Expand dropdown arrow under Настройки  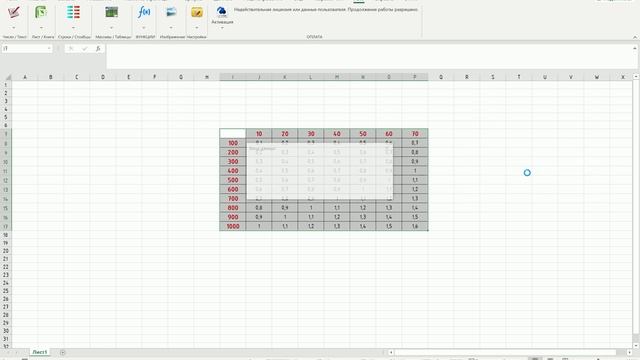coord(197,28)
